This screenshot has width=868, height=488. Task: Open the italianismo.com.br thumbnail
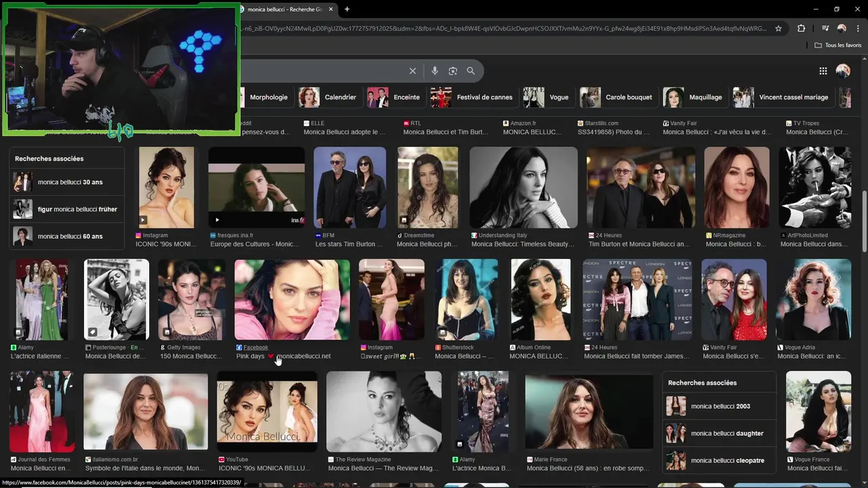tap(146, 411)
